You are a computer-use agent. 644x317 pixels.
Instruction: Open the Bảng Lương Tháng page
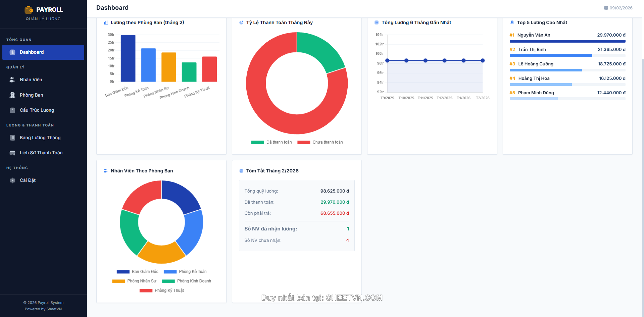coord(40,138)
